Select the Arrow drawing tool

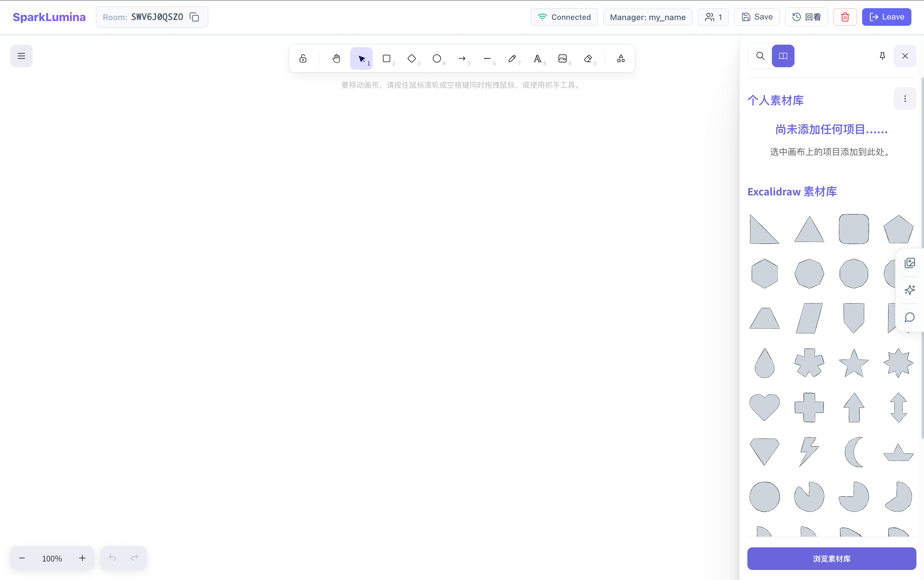click(462, 58)
